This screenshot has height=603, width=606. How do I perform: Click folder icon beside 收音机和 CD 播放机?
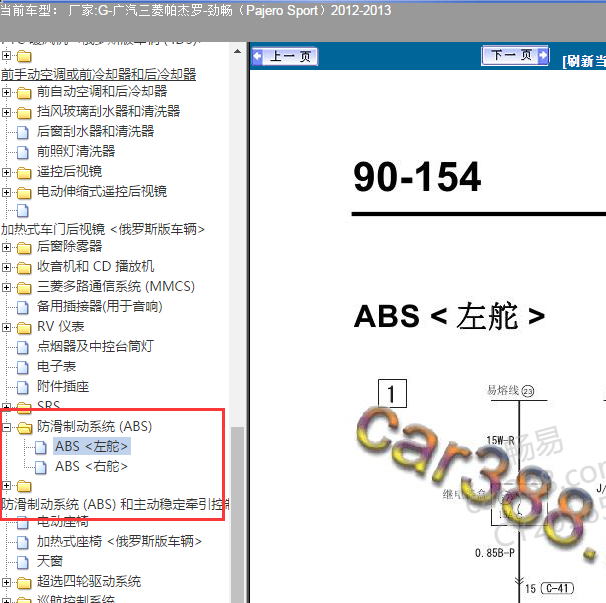coord(24,268)
